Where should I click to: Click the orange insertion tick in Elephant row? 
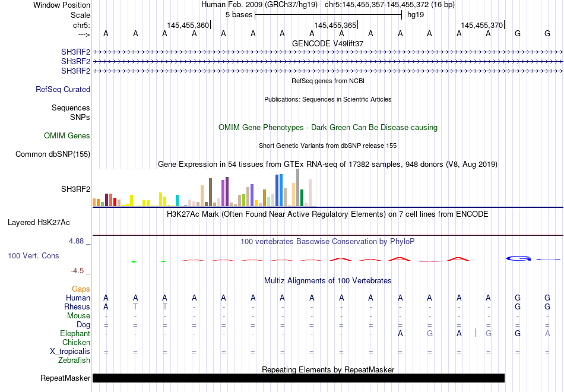coord(475,333)
